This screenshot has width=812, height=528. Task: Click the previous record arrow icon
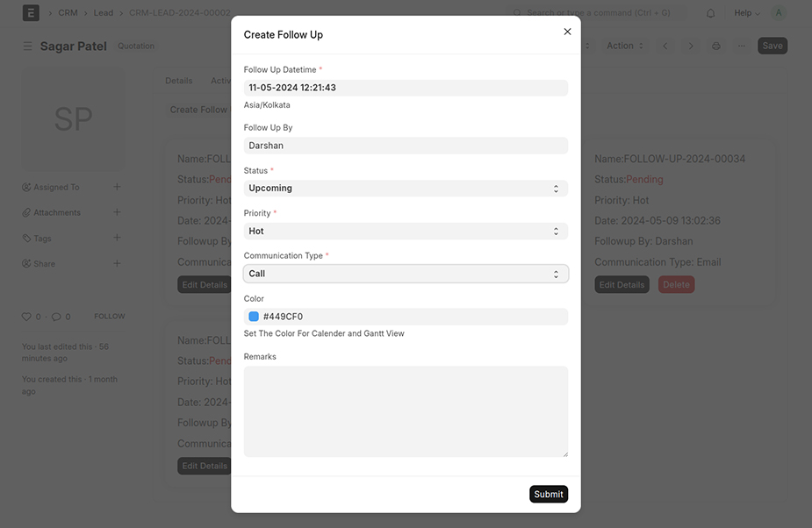[x=665, y=46]
